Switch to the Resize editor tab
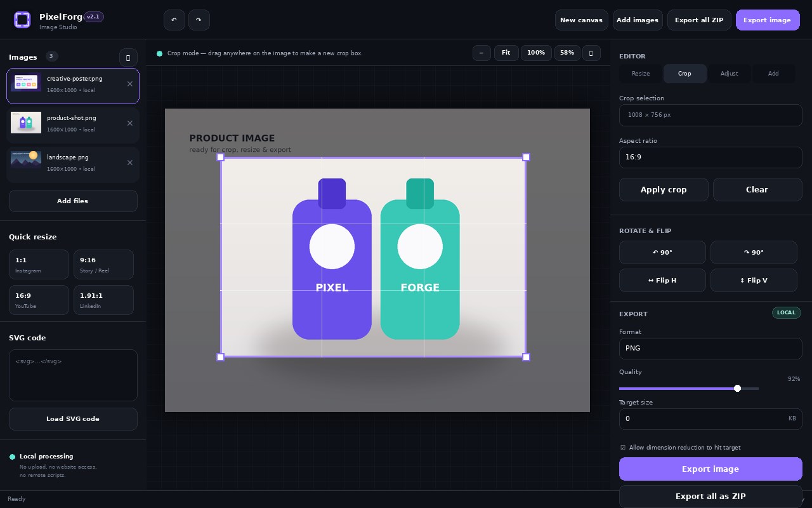This screenshot has height=508, width=812. [x=641, y=74]
